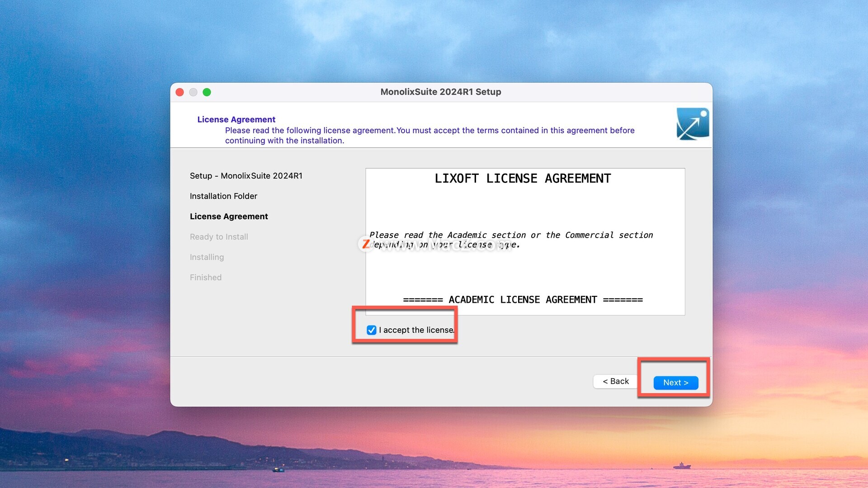Click the License Agreement step in sidebar
This screenshot has height=488, width=868.
click(x=229, y=216)
